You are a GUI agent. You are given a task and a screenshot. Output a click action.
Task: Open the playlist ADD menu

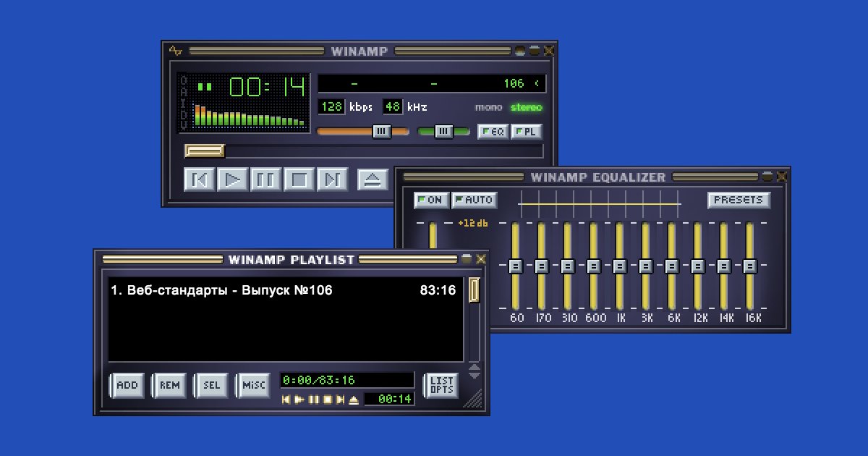click(127, 385)
